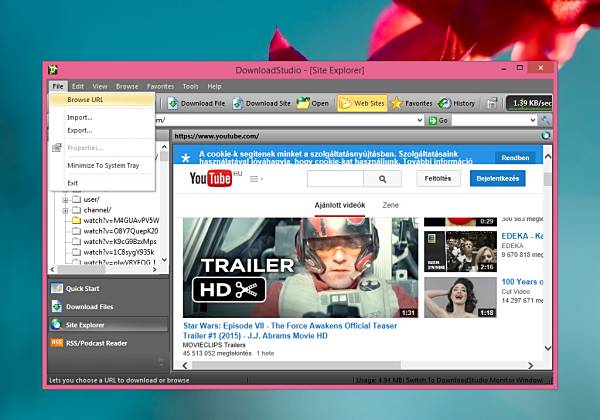The height and width of the screenshot is (420, 600).
Task: Click the YouTube logo
Action: (210, 179)
